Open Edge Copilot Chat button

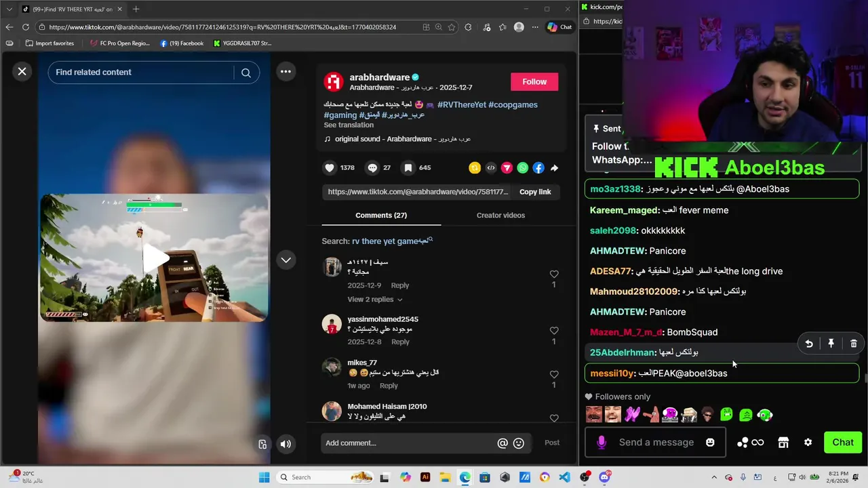560,27
